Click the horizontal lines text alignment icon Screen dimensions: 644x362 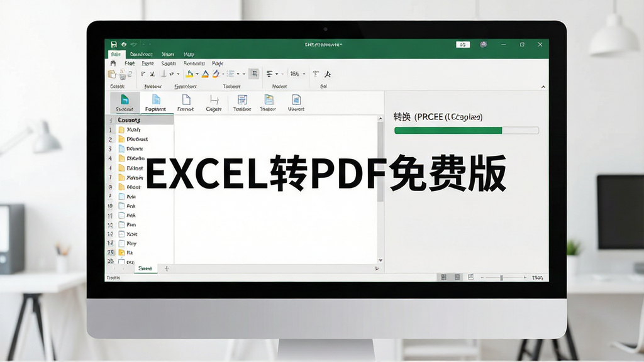[x=269, y=74]
